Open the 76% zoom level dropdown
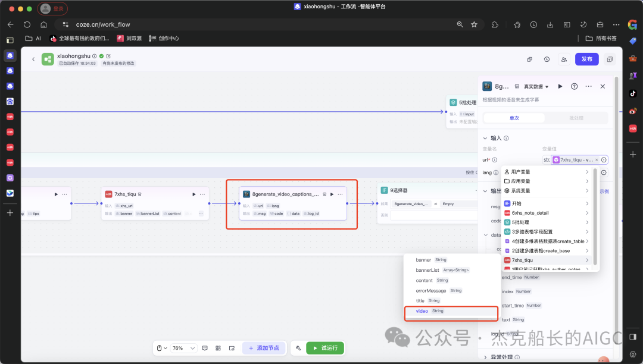 [183, 348]
